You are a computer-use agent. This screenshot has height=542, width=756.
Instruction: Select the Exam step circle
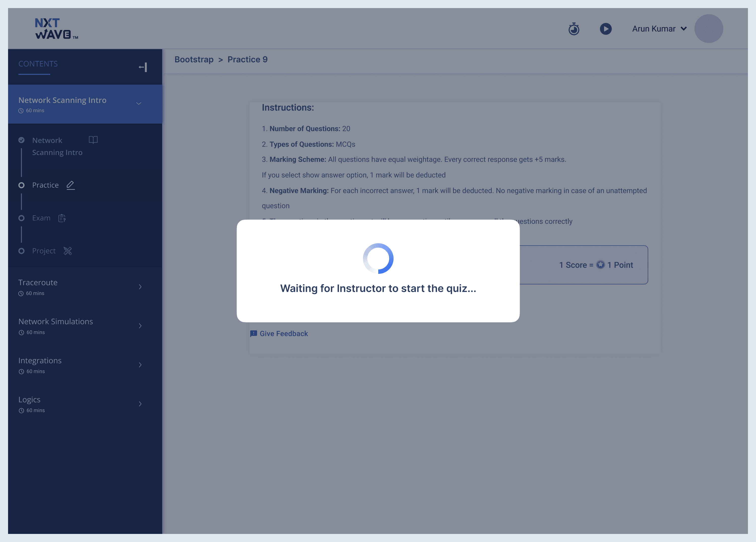(x=21, y=218)
